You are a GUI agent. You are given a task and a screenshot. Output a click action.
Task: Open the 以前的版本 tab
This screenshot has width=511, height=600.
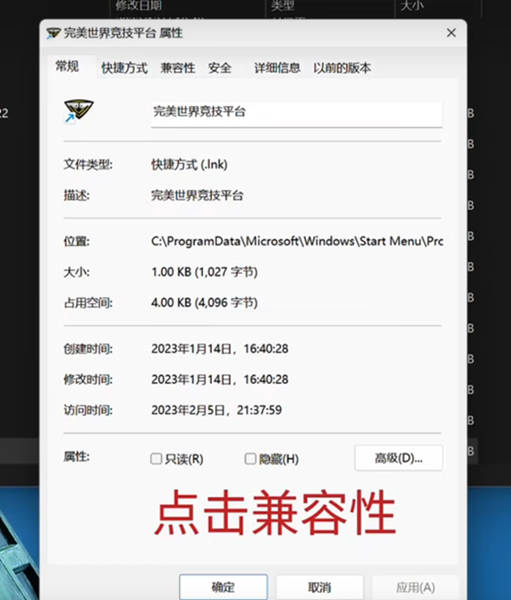pyautogui.click(x=342, y=68)
